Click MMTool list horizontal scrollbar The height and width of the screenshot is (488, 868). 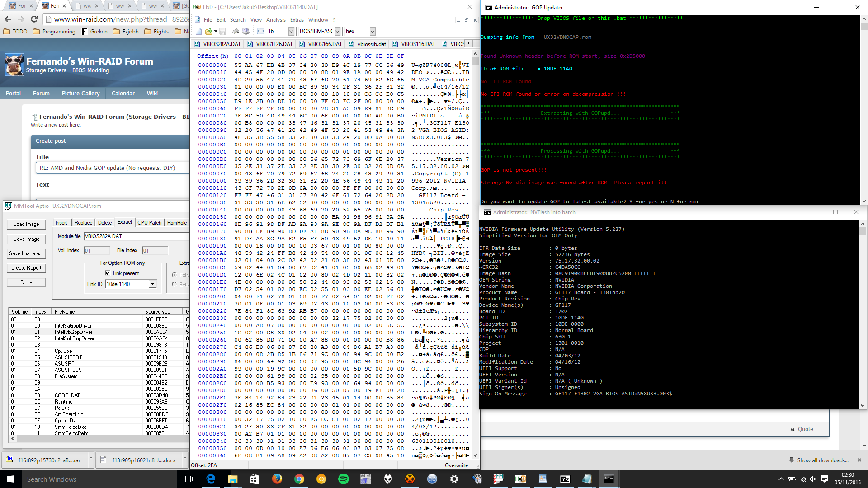[99, 438]
